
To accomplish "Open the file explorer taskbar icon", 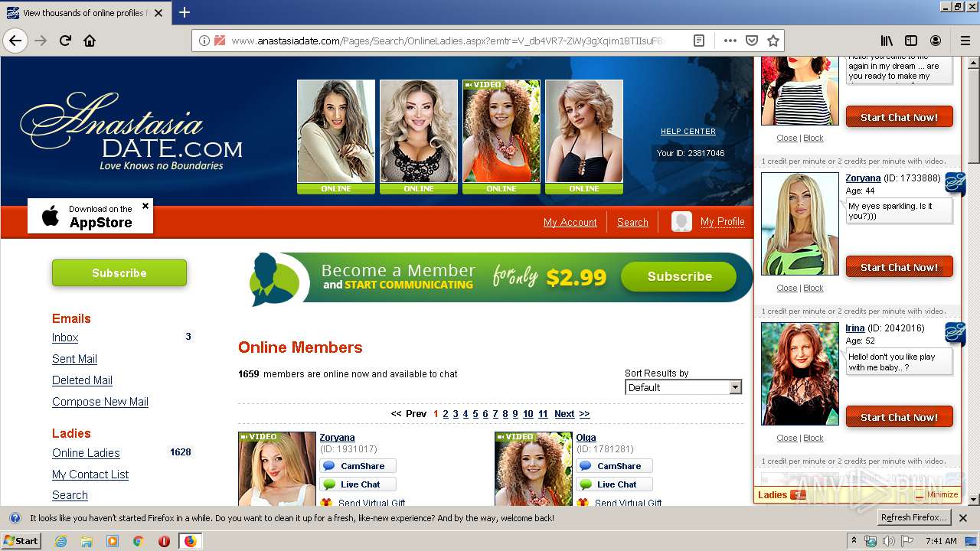I will pyautogui.click(x=87, y=541).
